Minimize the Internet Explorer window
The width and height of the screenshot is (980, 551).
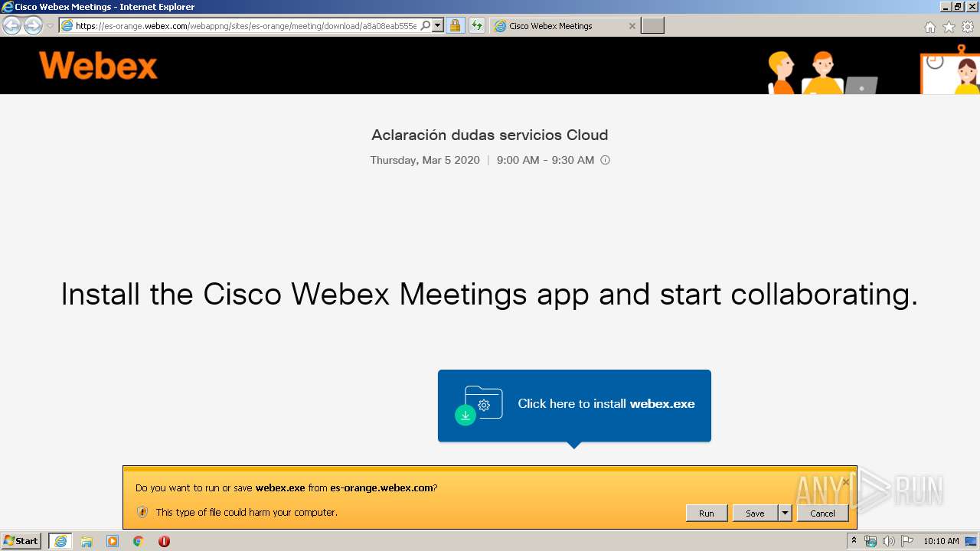pos(946,7)
